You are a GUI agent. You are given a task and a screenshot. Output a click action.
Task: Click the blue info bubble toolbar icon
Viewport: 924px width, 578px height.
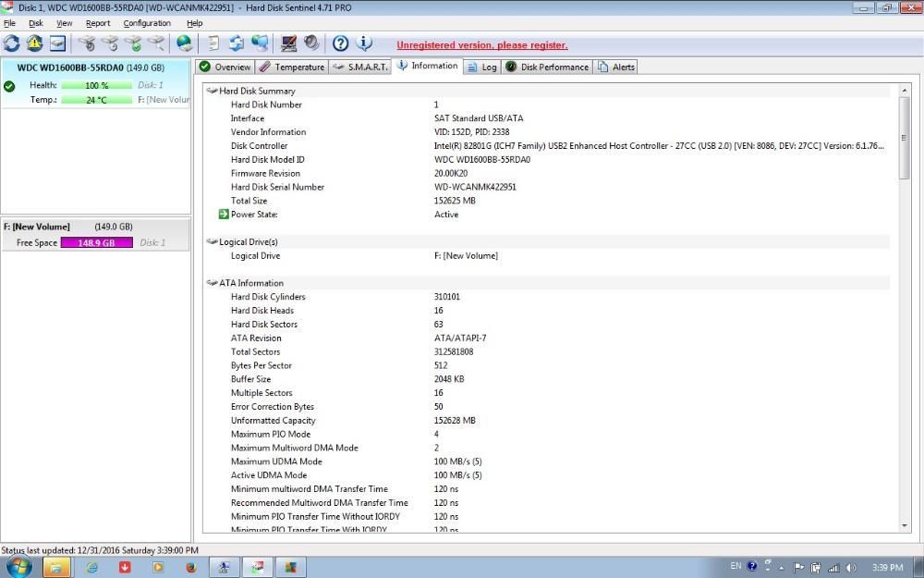click(x=364, y=43)
